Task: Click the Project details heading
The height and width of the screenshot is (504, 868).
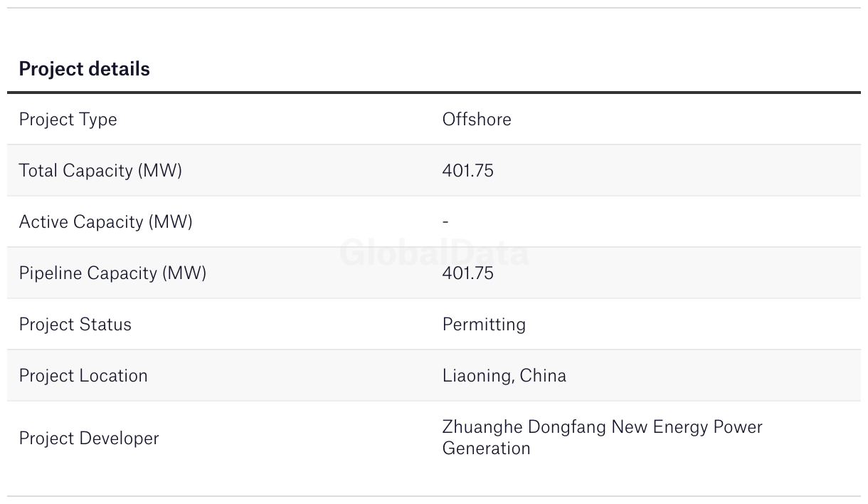Action: click(84, 69)
